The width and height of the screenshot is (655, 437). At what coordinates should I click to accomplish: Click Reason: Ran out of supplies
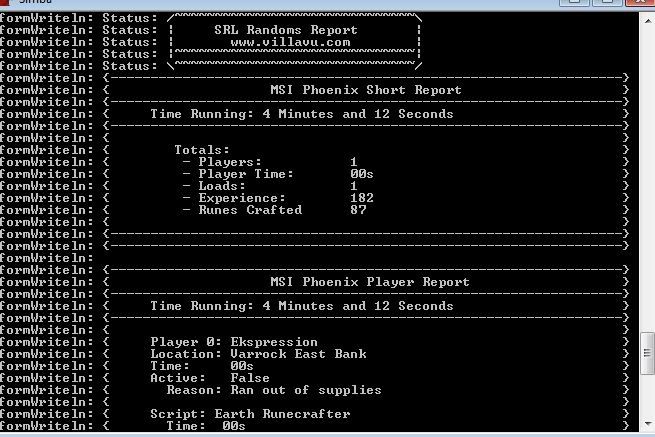(x=274, y=390)
